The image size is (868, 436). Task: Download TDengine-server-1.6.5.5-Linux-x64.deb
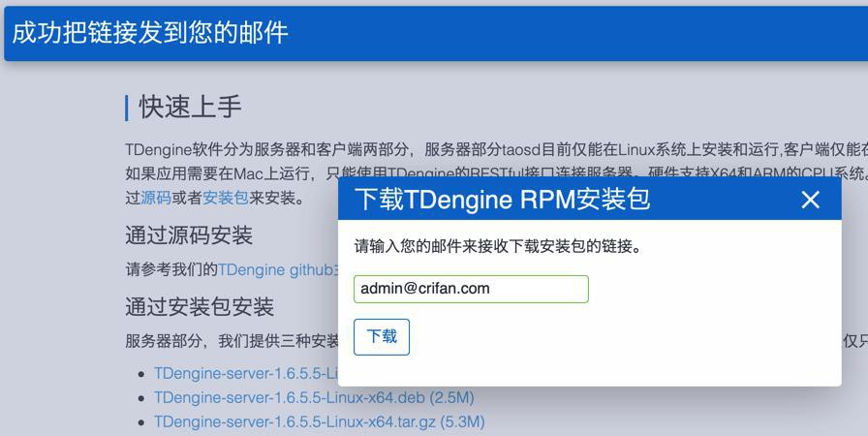[x=314, y=397]
